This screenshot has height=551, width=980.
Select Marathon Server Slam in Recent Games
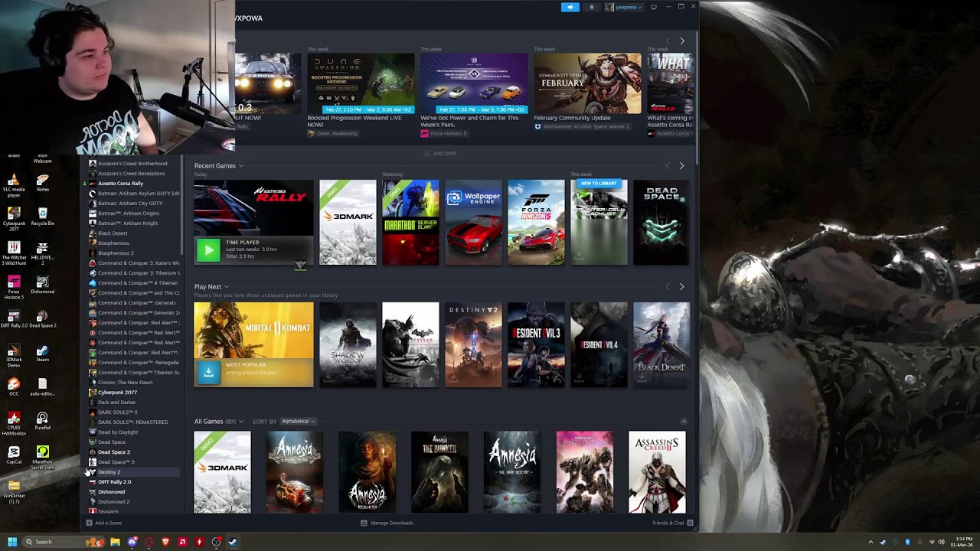(410, 223)
